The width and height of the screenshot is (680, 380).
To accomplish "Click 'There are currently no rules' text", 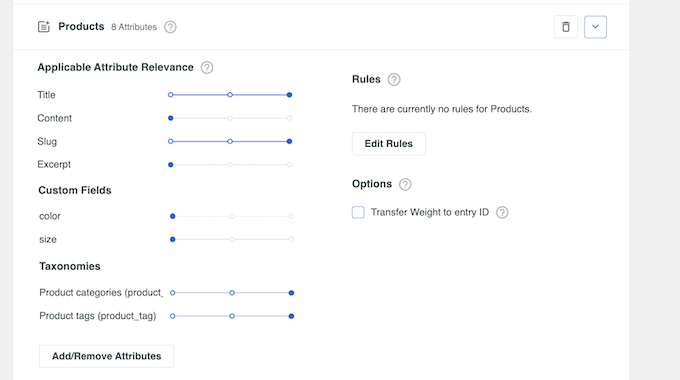I will point(442,109).
